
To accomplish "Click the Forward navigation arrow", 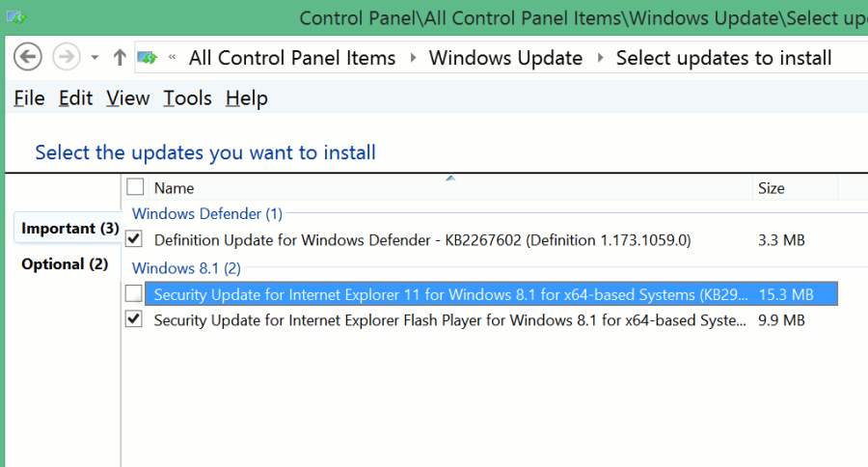I will [66, 57].
